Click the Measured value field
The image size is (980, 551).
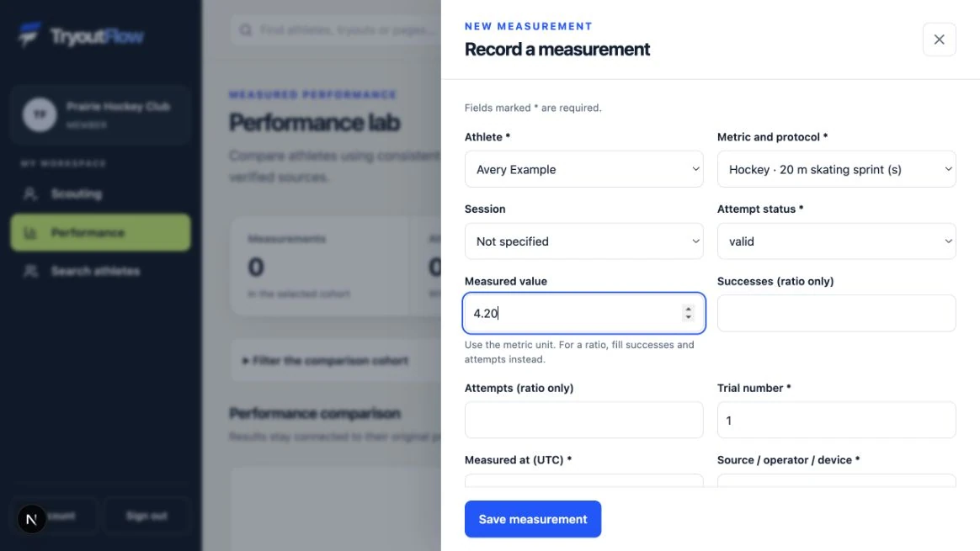(x=583, y=313)
